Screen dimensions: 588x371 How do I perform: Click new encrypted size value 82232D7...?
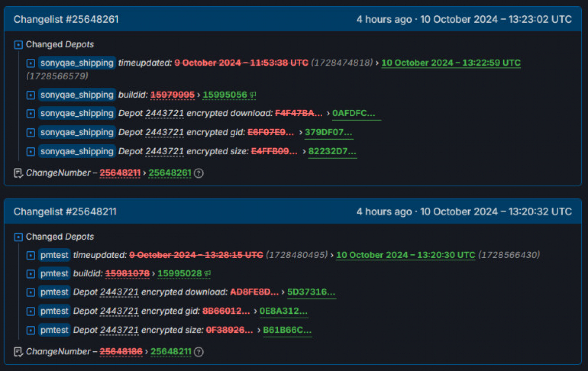coord(332,151)
